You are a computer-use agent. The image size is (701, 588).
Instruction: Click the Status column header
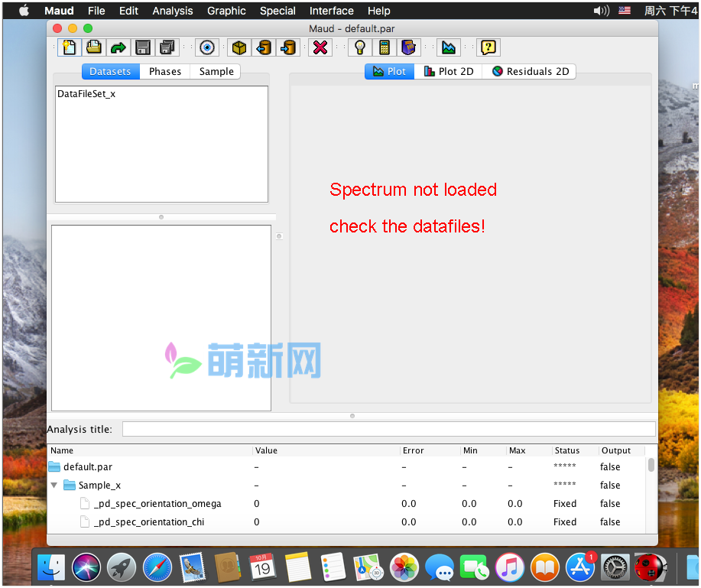coord(575,450)
